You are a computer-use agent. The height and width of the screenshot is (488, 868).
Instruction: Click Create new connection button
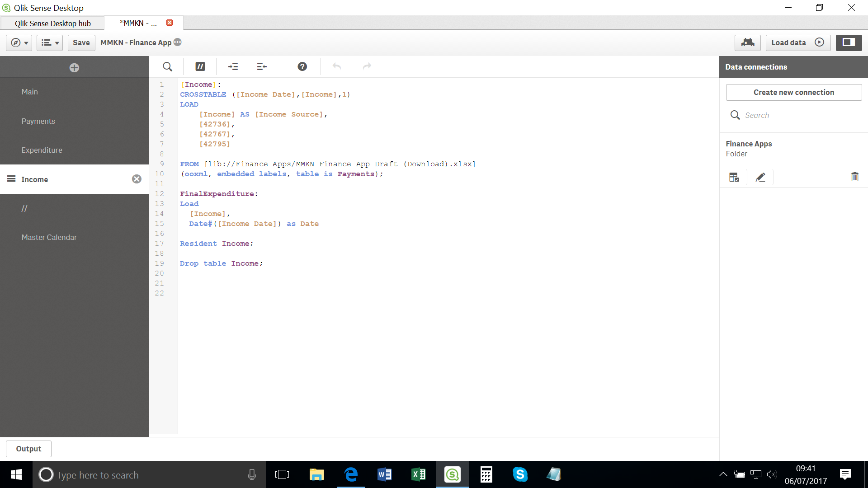(794, 92)
